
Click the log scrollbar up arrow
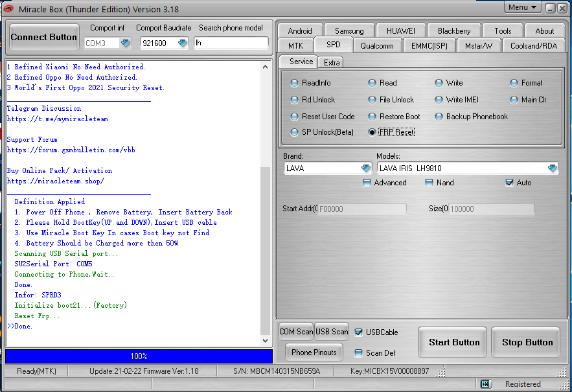(x=265, y=67)
